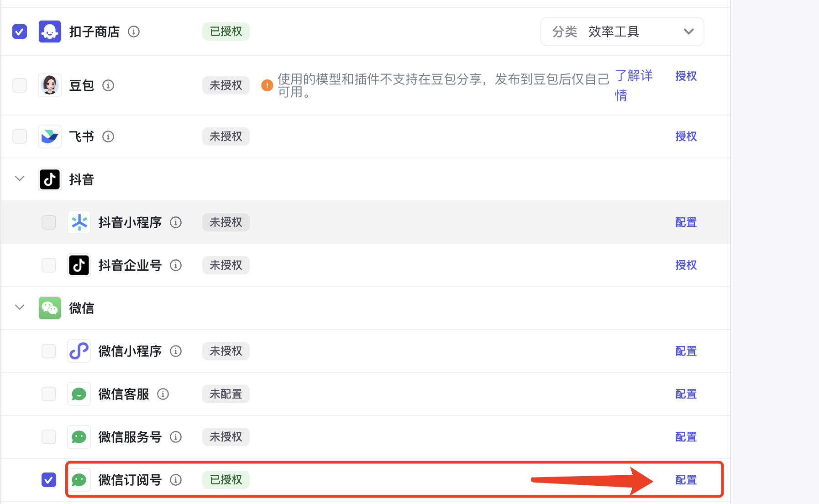Click the 扣子商店 name label
The image size is (819, 504).
[94, 31]
